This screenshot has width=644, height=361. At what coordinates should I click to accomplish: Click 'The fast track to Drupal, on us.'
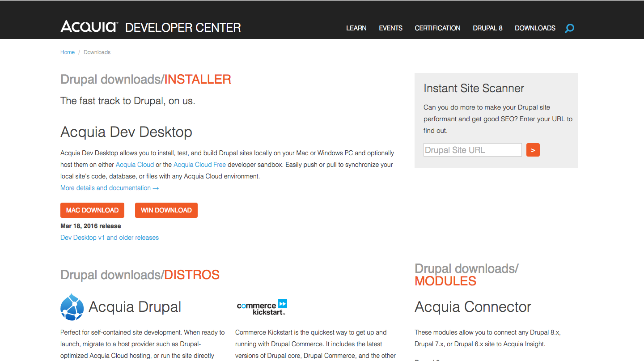(128, 101)
